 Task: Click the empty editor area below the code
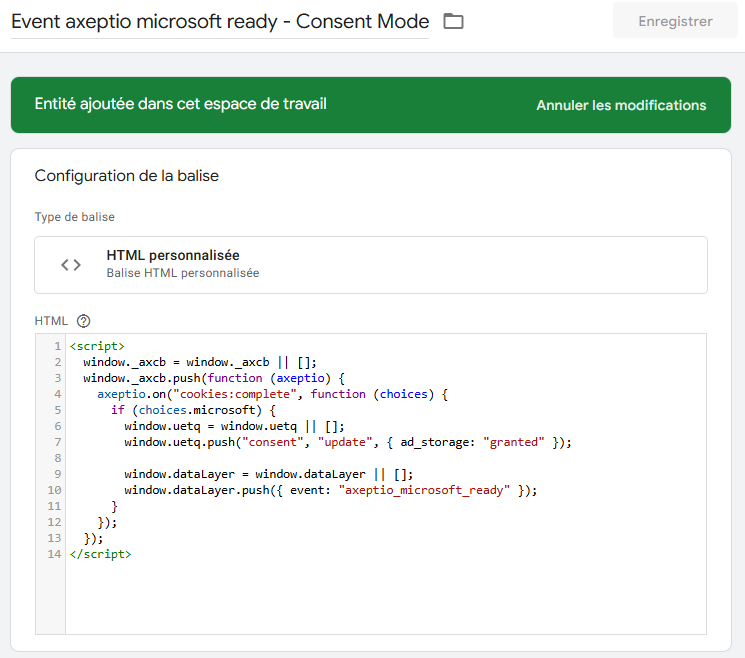[385, 599]
